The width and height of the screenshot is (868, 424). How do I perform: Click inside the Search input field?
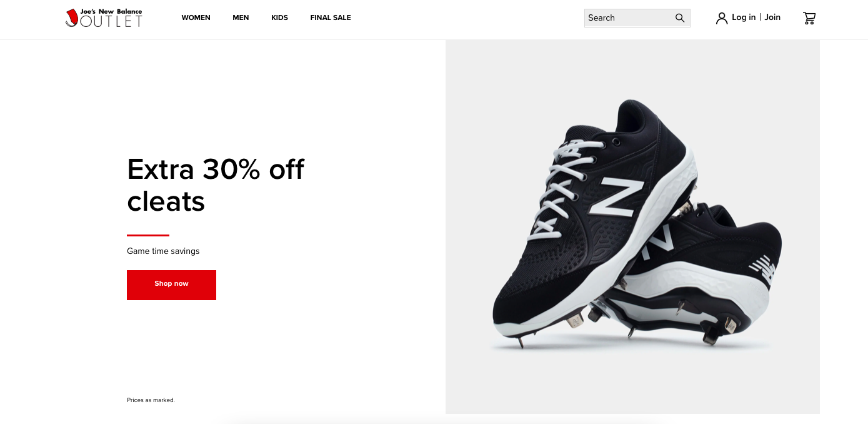(x=625, y=18)
